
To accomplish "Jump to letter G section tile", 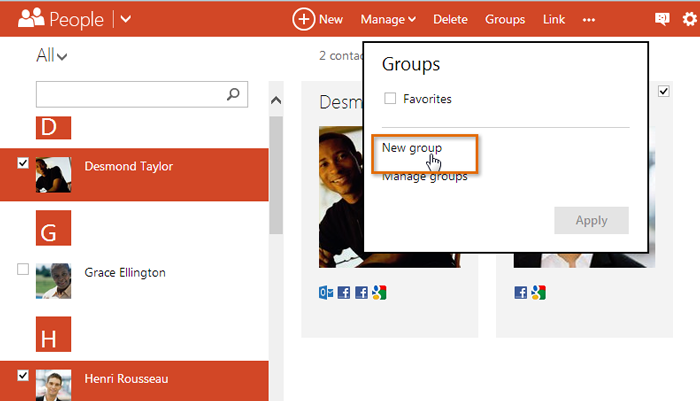I will pyautogui.click(x=53, y=228).
